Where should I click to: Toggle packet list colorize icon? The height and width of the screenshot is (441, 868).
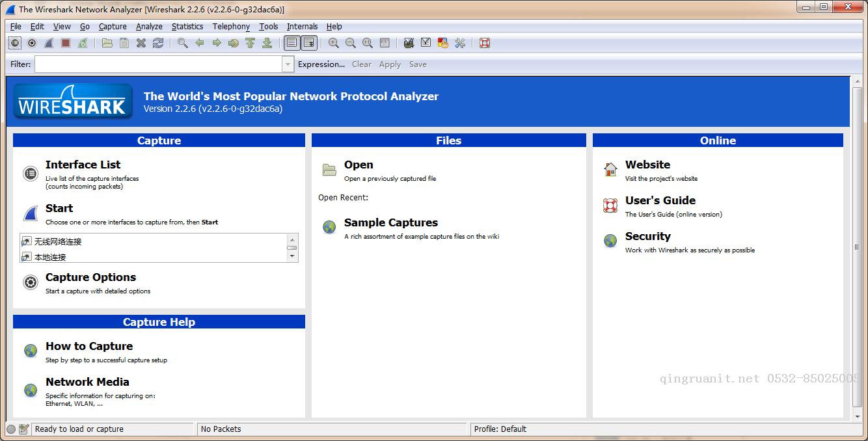292,43
